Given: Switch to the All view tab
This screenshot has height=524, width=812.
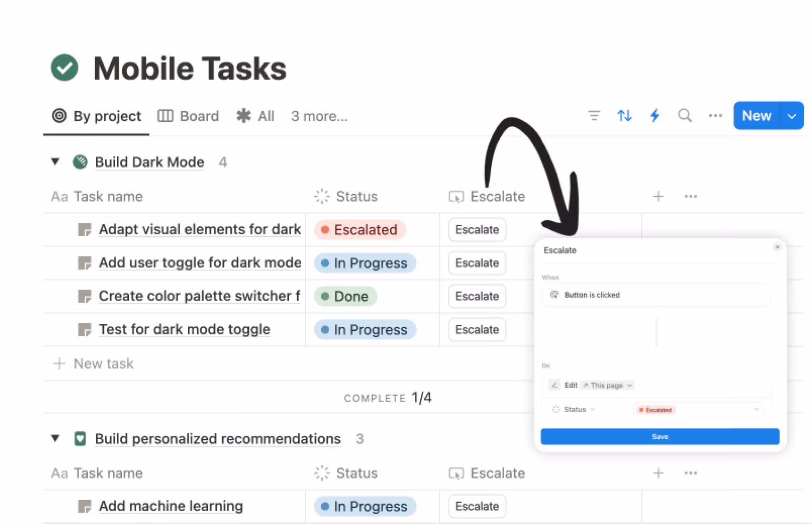Looking at the screenshot, I should (256, 116).
